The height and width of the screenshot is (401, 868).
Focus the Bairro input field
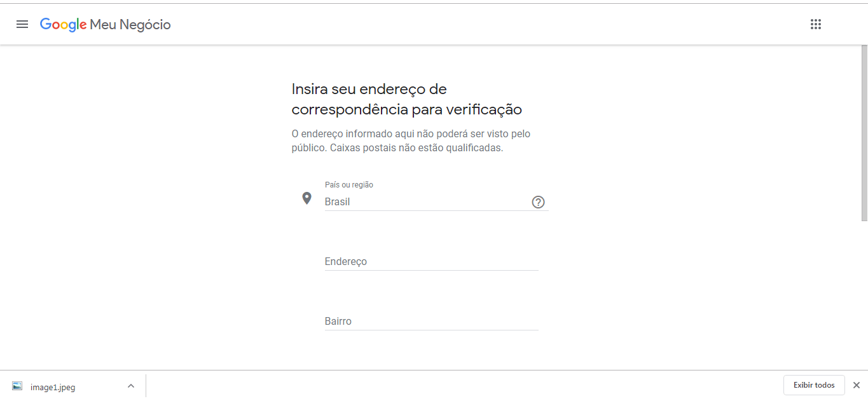click(431, 321)
